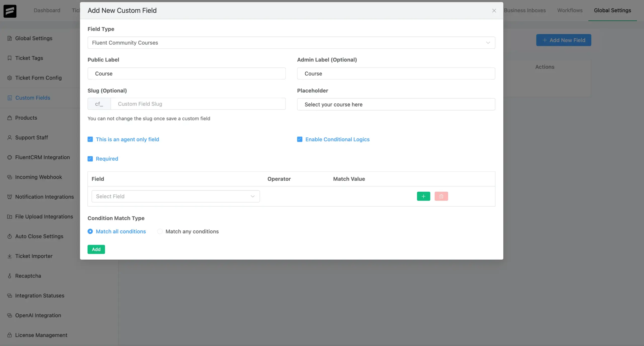644x346 pixels.
Task: Click the Custom Field Slug input
Action: 198,104
